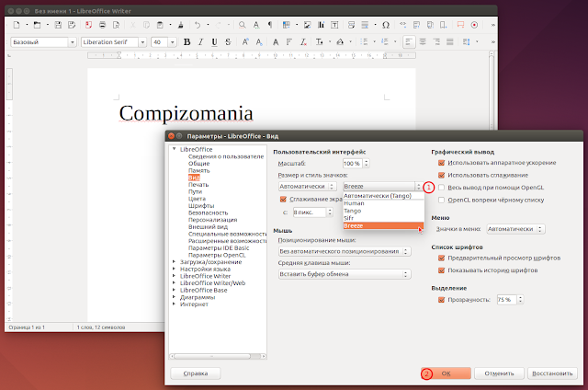Select 'Сведения о пользователе' in the options tree

tap(226, 156)
